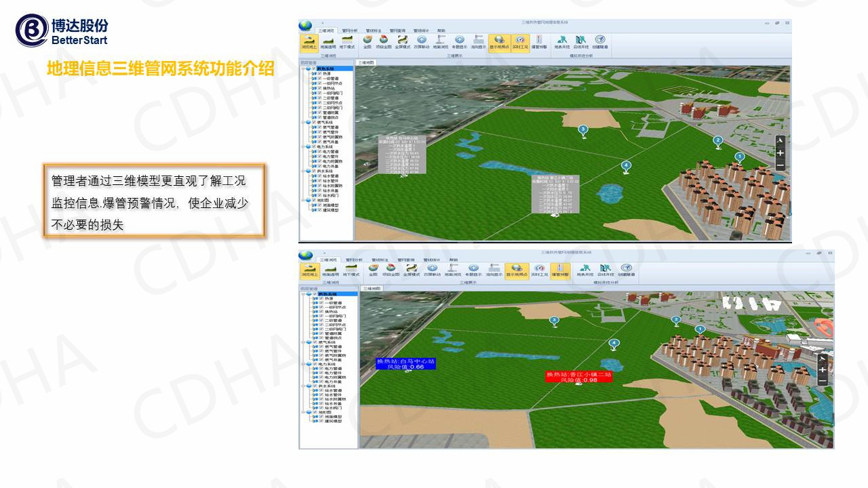Collapse 供水系统 node in the lower window tree

(x=303, y=386)
